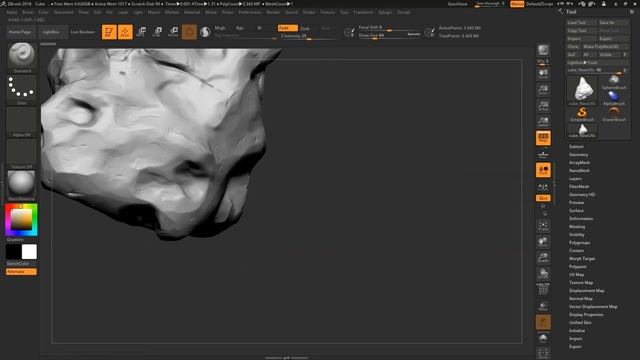
Task: Toggle the Gizmo 3D button
Action: point(189,32)
